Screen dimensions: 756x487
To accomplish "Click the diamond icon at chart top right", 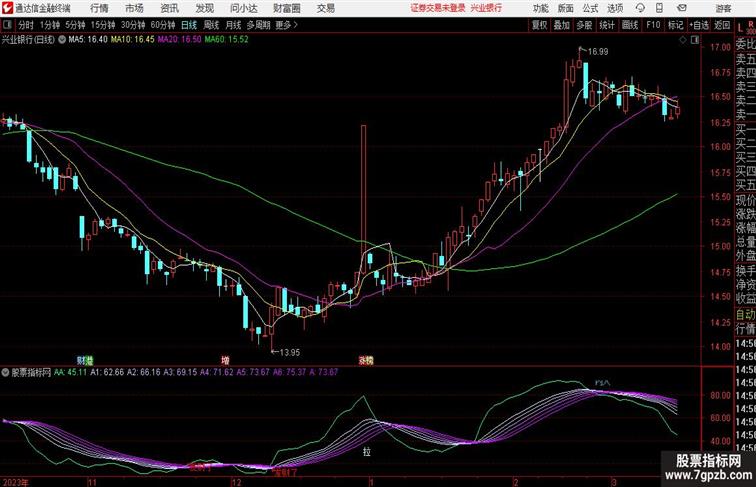I will coord(683,40).
